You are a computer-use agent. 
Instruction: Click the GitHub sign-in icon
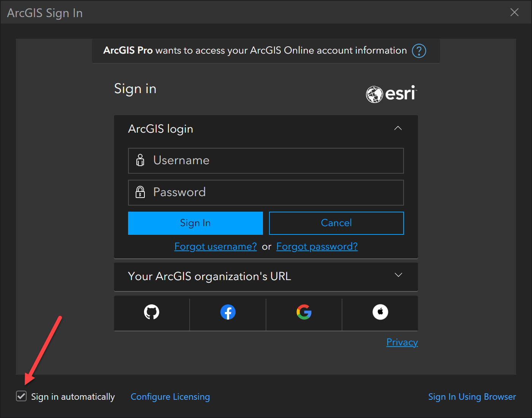click(152, 312)
